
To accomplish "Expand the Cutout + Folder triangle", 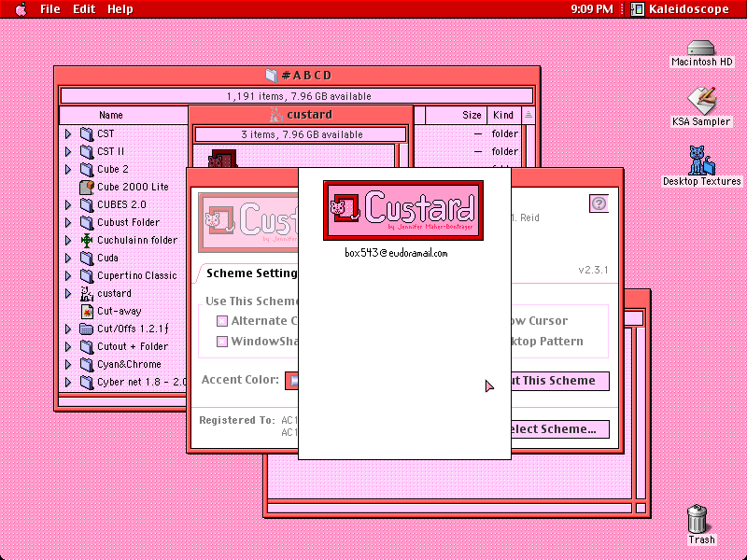I will pyautogui.click(x=68, y=346).
